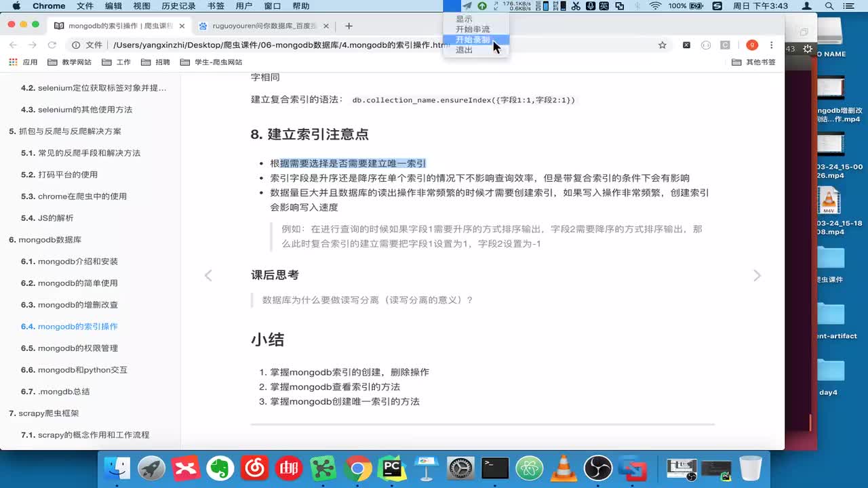This screenshot has width=868, height=488.
Task: Open the 其他书签 folder
Action: pyautogui.click(x=753, y=62)
